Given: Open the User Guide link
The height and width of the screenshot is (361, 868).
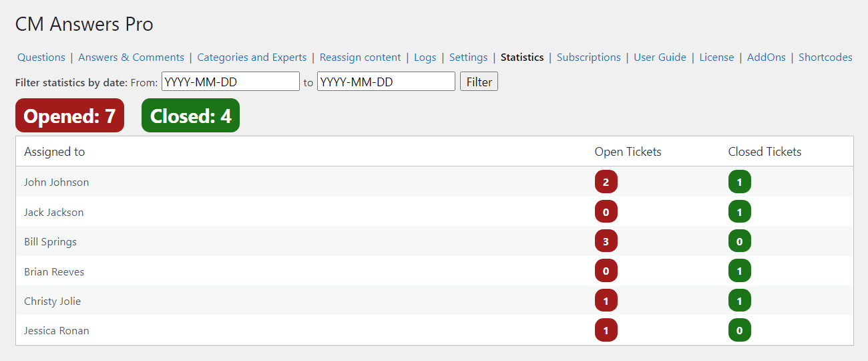Looking at the screenshot, I should 660,57.
